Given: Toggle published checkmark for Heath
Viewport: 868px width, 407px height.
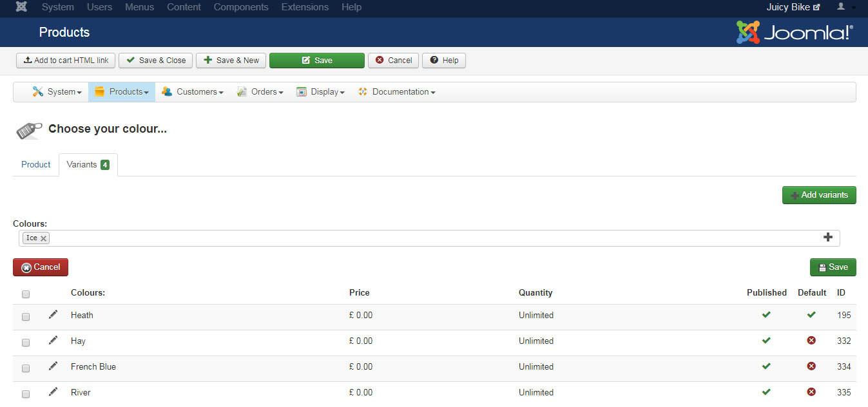Looking at the screenshot, I should (766, 315).
